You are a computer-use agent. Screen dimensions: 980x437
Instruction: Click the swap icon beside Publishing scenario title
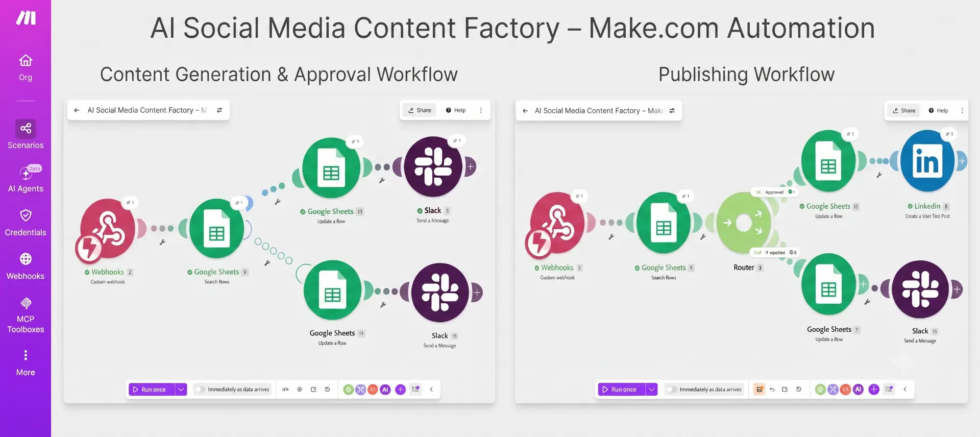(672, 111)
